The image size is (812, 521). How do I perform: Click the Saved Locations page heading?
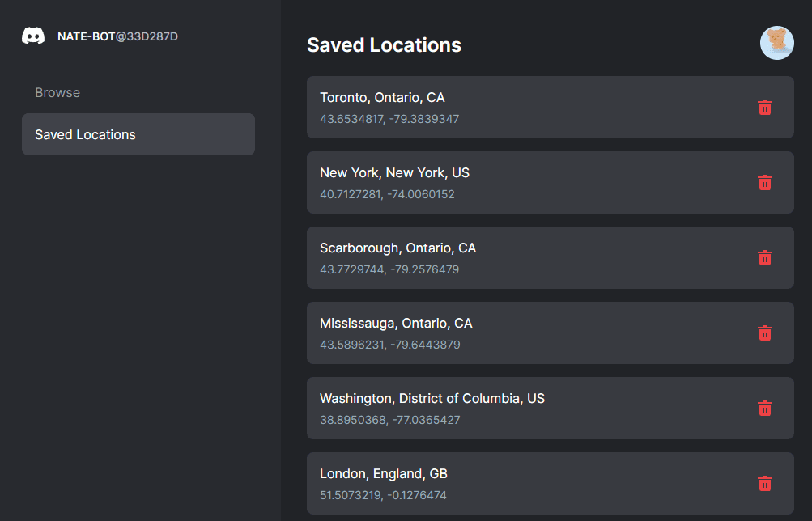(x=384, y=45)
